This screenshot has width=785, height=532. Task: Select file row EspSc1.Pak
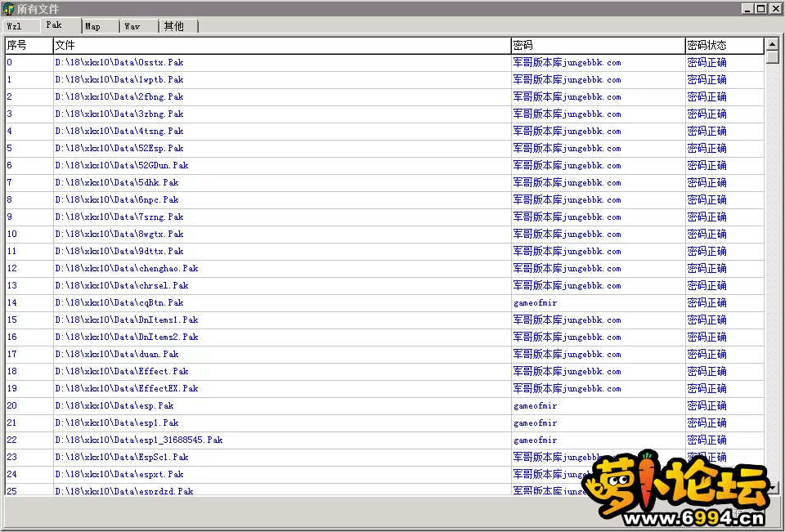coord(384,457)
